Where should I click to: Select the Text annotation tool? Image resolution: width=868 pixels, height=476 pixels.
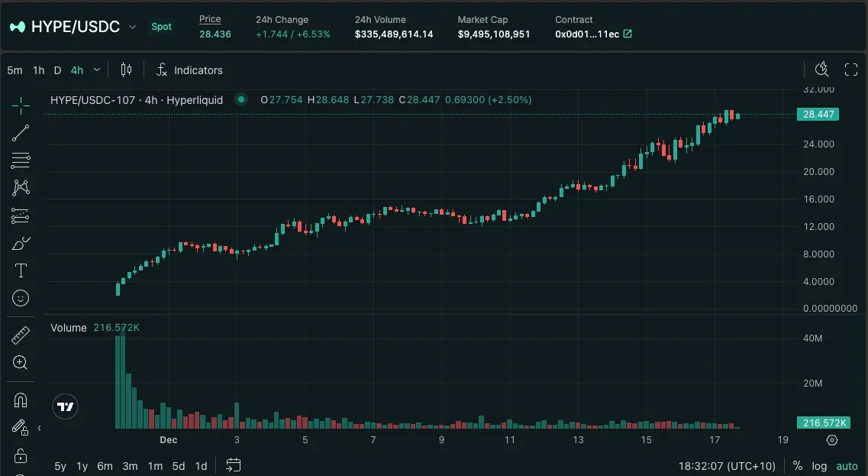tap(21, 270)
